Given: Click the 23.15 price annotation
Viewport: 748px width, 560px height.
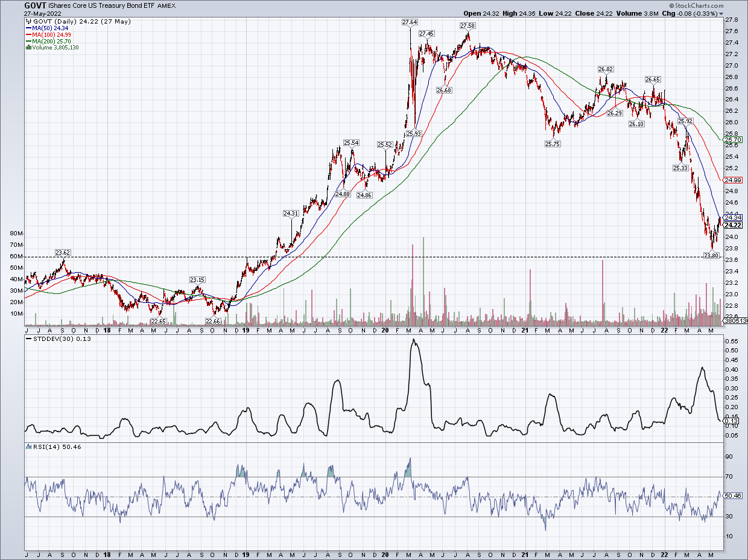Looking at the screenshot, I should 197,279.
